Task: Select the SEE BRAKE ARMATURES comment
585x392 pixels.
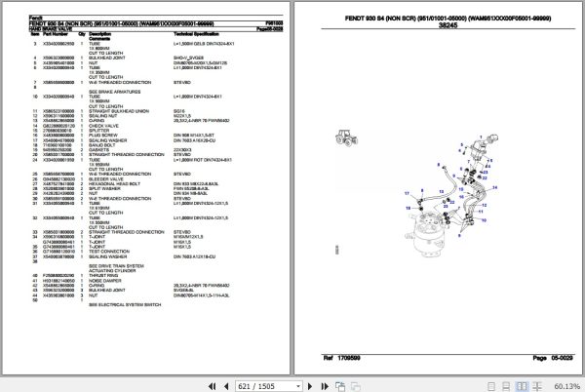Action: [x=114, y=92]
